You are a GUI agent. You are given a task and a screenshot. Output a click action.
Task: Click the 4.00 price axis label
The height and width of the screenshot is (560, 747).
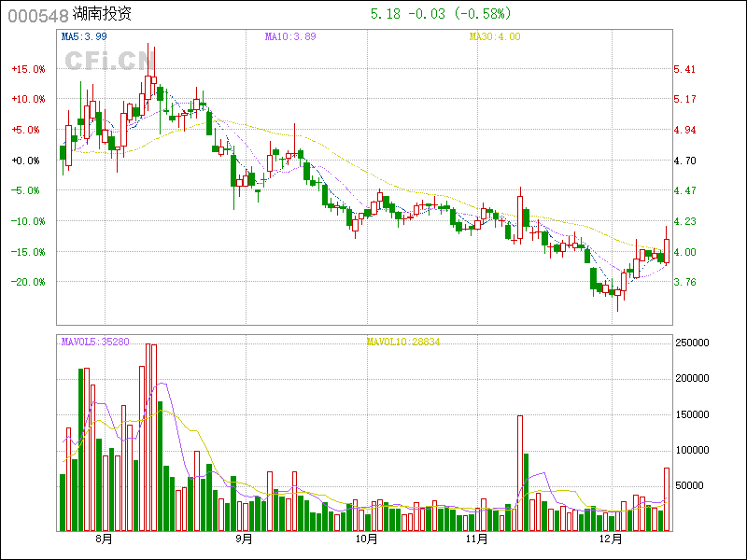click(685, 252)
